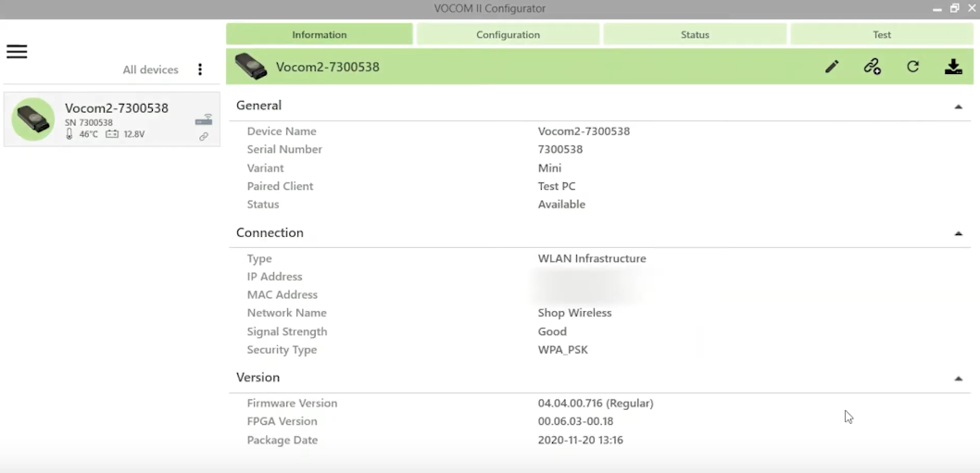This screenshot has height=473, width=980.
Task: Switch to the Test tab
Action: pyautogui.click(x=882, y=34)
